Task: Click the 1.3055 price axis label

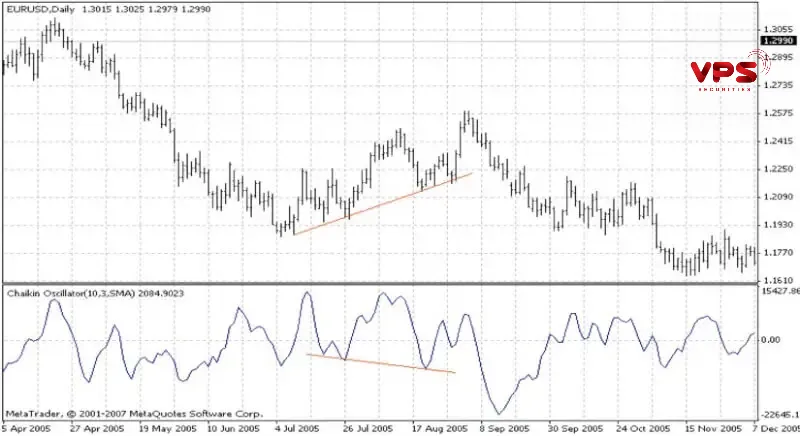Action: pos(778,29)
